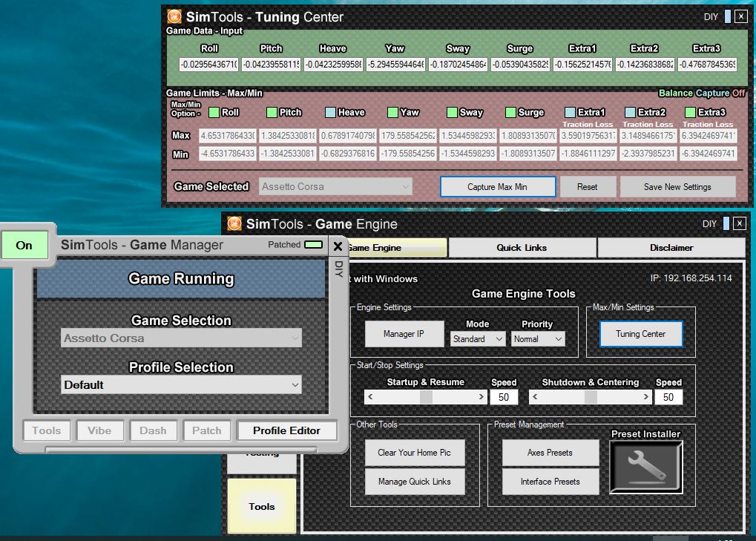The width and height of the screenshot is (756, 541).
Task: Click the Pitch Max limit field
Action: pyautogui.click(x=288, y=136)
